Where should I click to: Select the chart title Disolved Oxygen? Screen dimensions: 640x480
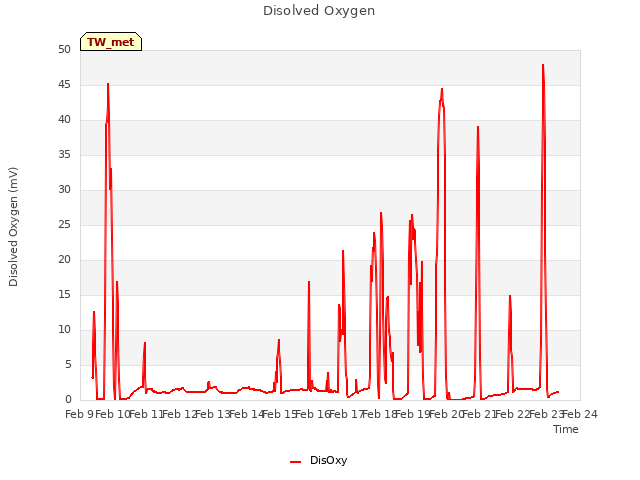(x=319, y=11)
